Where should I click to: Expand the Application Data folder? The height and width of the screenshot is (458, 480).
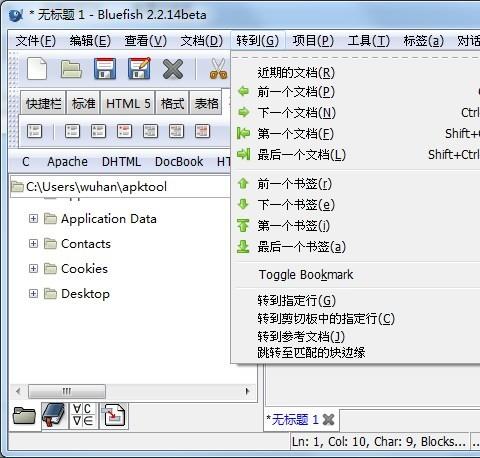click(33, 219)
